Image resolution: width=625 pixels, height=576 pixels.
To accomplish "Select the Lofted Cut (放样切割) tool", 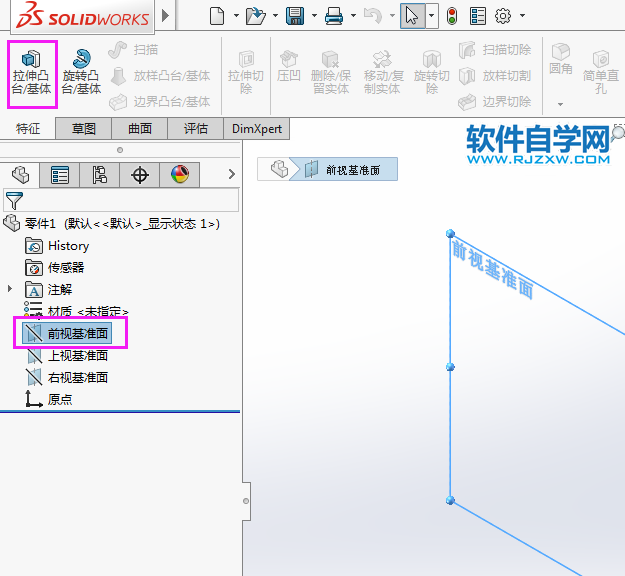I will (x=495, y=76).
